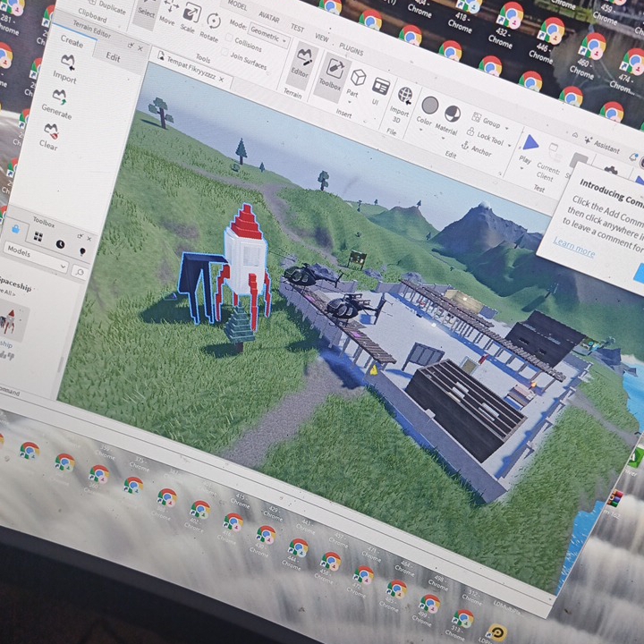Viewport: 644px width, 644px height.
Task: Activate the Rotate tool
Action: click(x=211, y=26)
